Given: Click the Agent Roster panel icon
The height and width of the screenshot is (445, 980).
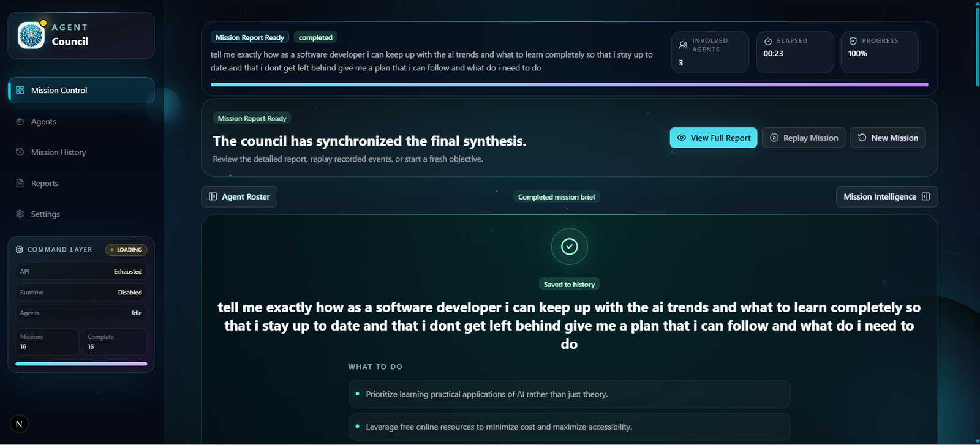Looking at the screenshot, I should coord(213,196).
